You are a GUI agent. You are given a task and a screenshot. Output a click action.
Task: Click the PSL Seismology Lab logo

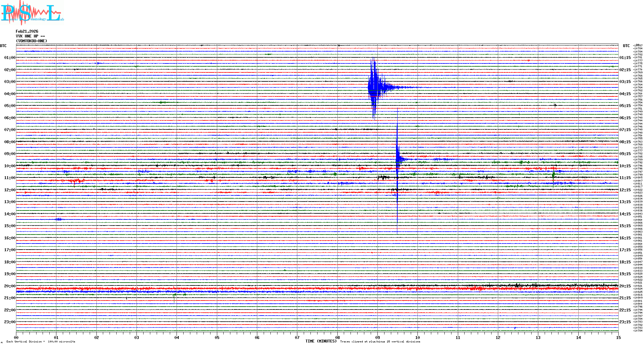coord(31,13)
